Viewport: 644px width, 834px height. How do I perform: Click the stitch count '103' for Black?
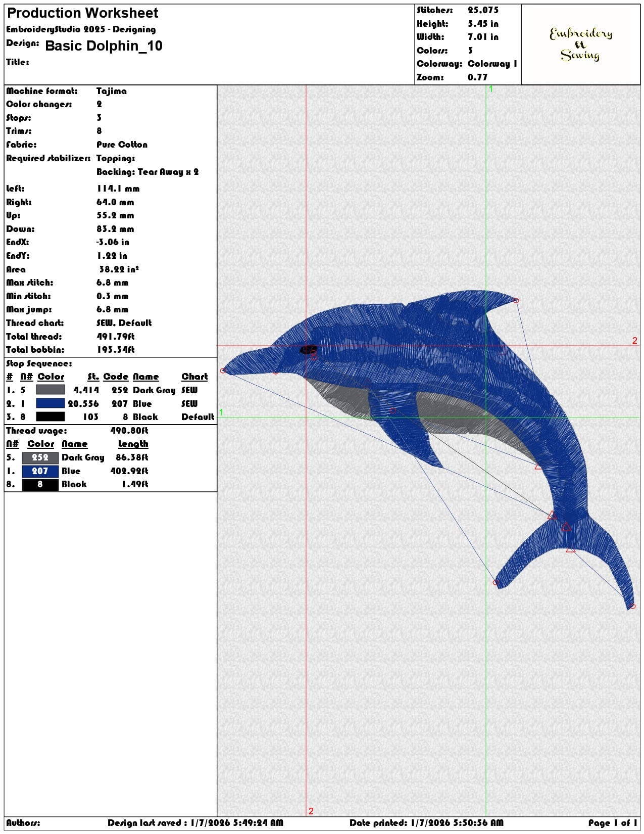[x=91, y=417]
